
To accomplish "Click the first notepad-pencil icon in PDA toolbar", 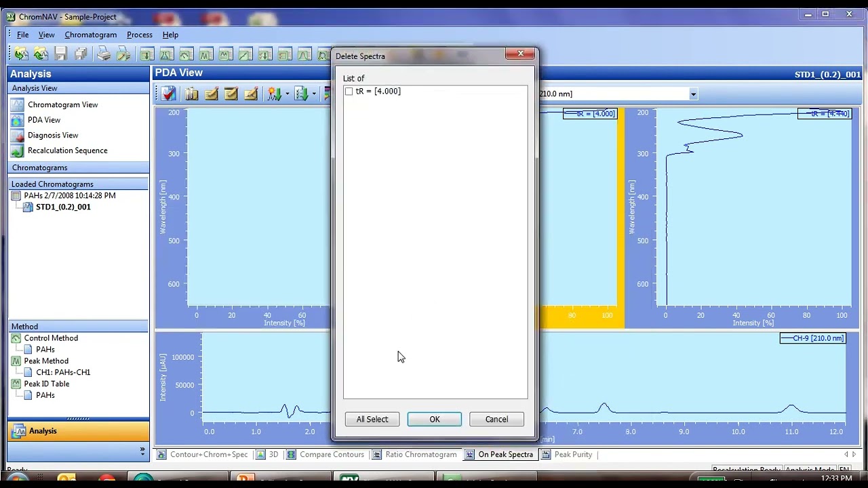I will 211,94.
